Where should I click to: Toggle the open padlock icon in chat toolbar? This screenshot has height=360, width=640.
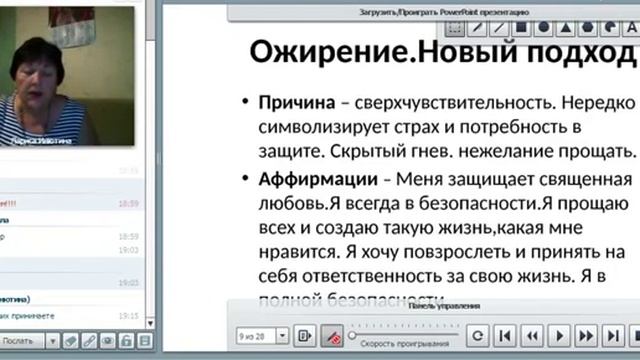coord(126,340)
